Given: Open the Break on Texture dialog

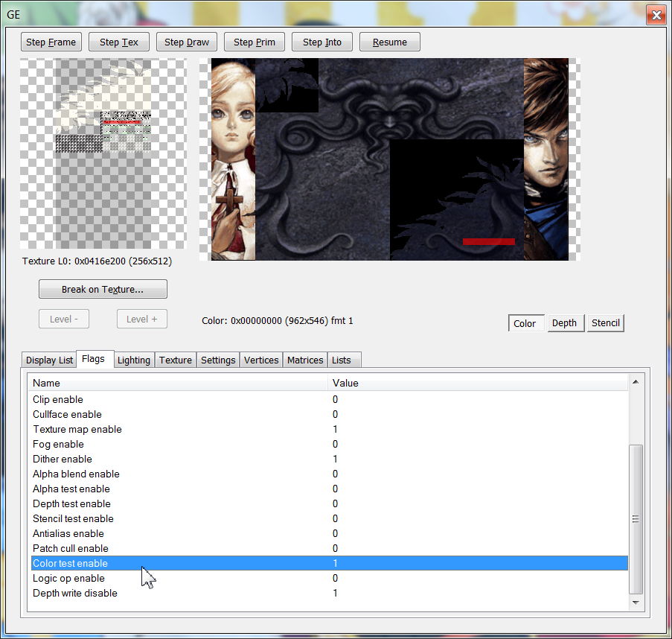Looking at the screenshot, I should [103, 289].
